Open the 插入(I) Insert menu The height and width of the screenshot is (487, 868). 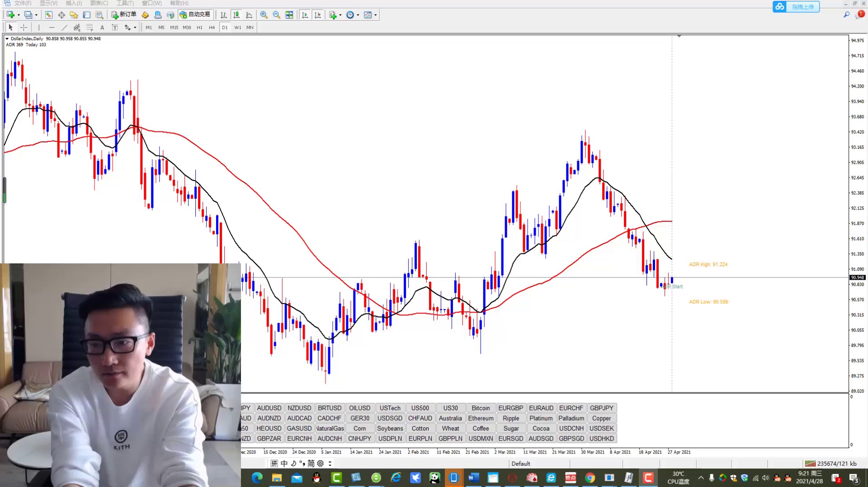(74, 3)
